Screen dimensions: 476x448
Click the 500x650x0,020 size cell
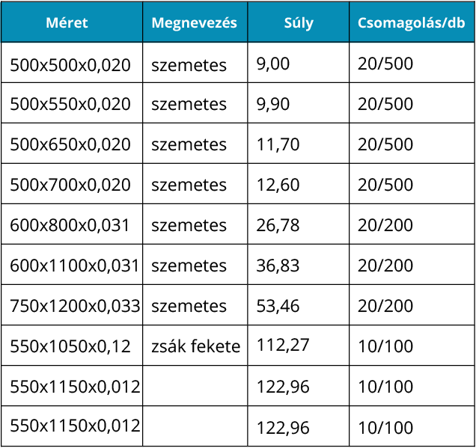70,144
